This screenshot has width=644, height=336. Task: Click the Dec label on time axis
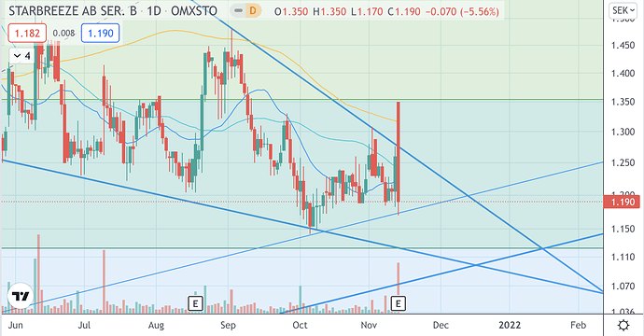coord(441,326)
